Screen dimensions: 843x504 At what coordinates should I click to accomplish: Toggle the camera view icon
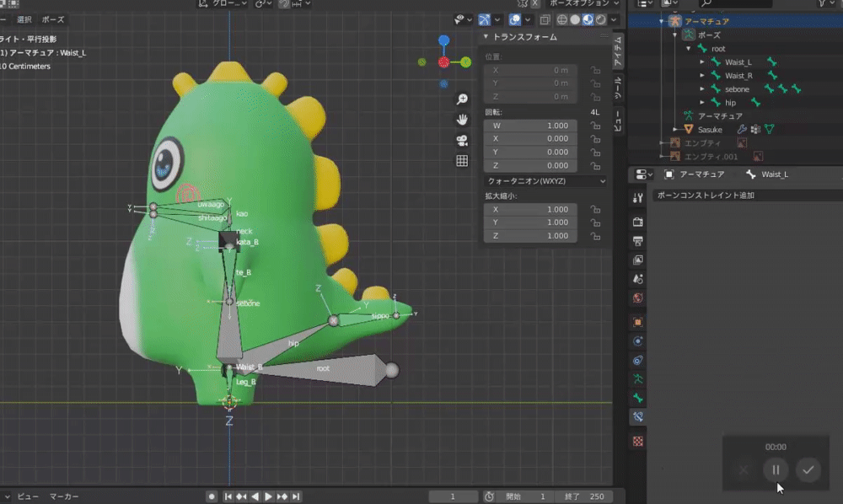(x=462, y=140)
